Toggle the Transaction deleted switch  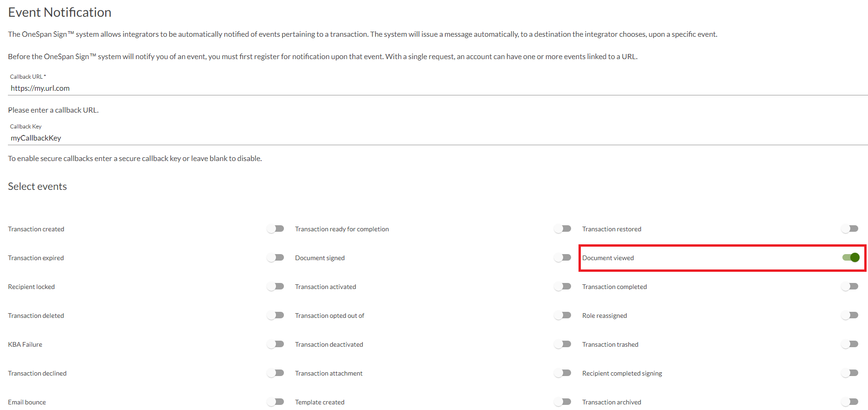point(276,315)
